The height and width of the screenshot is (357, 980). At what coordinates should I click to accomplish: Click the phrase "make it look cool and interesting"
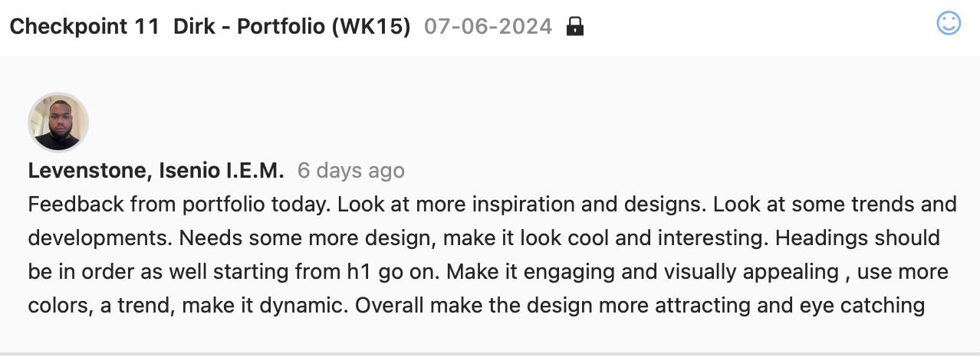point(606,238)
